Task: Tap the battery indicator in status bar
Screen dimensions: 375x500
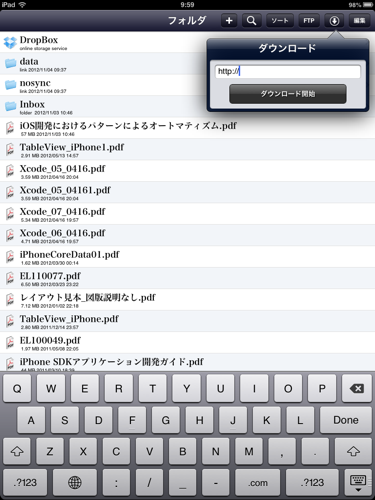Action: [368, 5]
